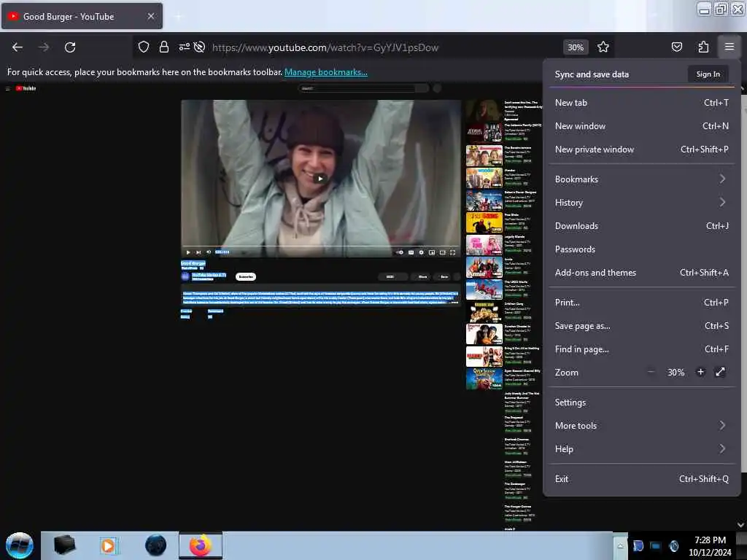The height and width of the screenshot is (560, 747).
Task: Open the player settings gear
Action: (x=421, y=252)
